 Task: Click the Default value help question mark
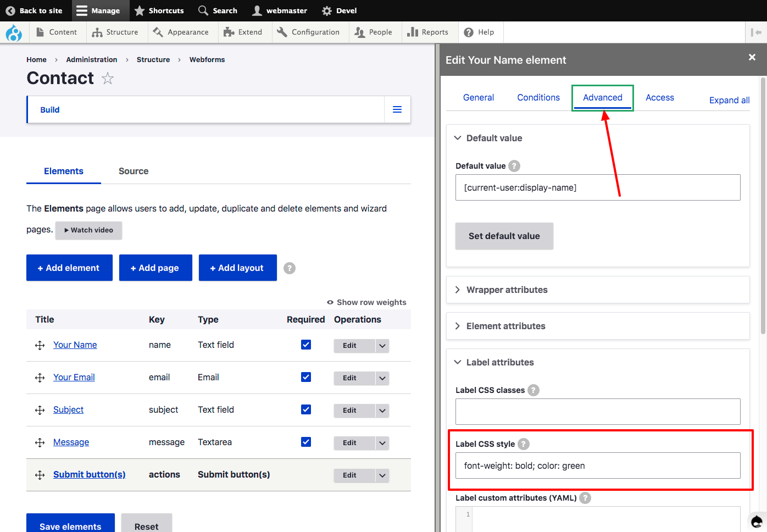click(x=514, y=166)
